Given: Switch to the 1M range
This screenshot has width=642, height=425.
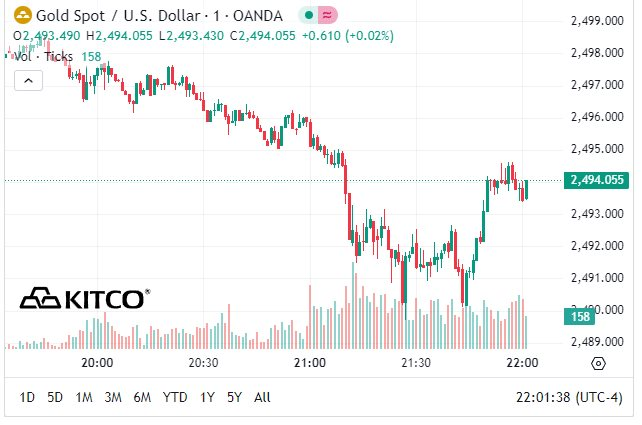Looking at the screenshot, I should coord(84,397).
